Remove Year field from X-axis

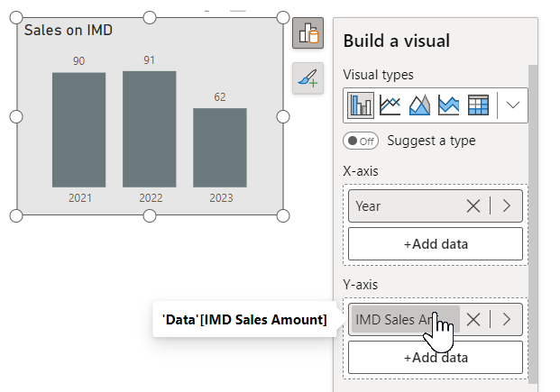[x=473, y=206]
